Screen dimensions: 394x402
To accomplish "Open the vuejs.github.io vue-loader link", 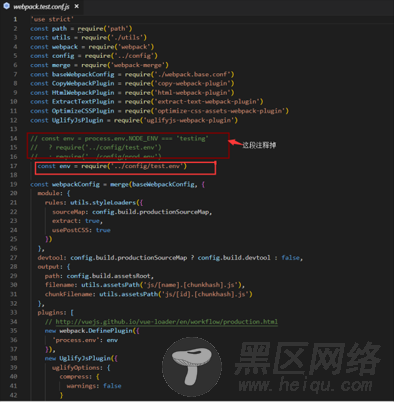I will (166, 322).
